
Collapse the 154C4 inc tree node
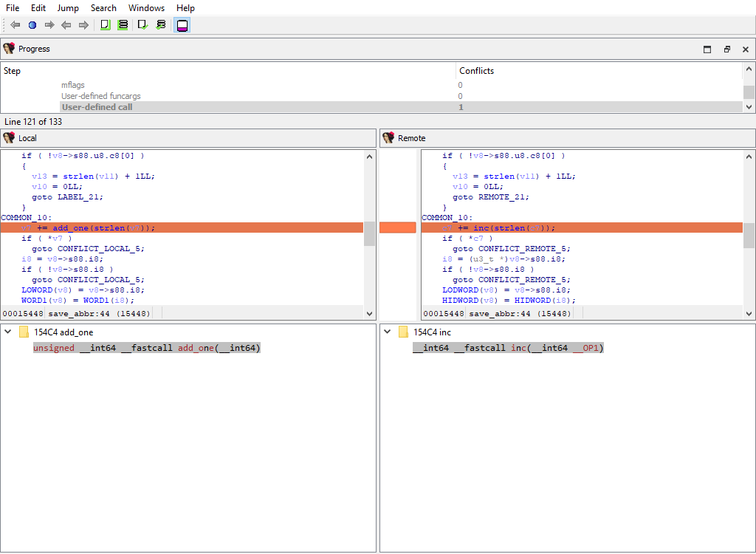click(387, 332)
